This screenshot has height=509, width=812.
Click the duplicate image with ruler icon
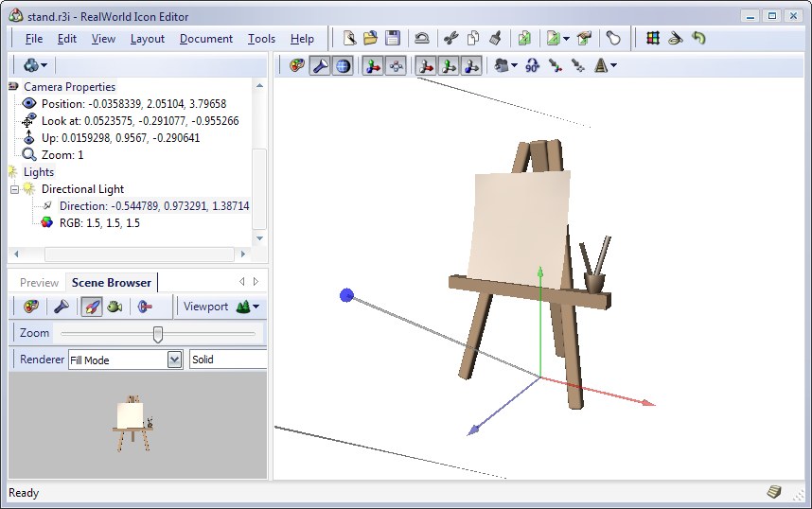click(x=524, y=39)
